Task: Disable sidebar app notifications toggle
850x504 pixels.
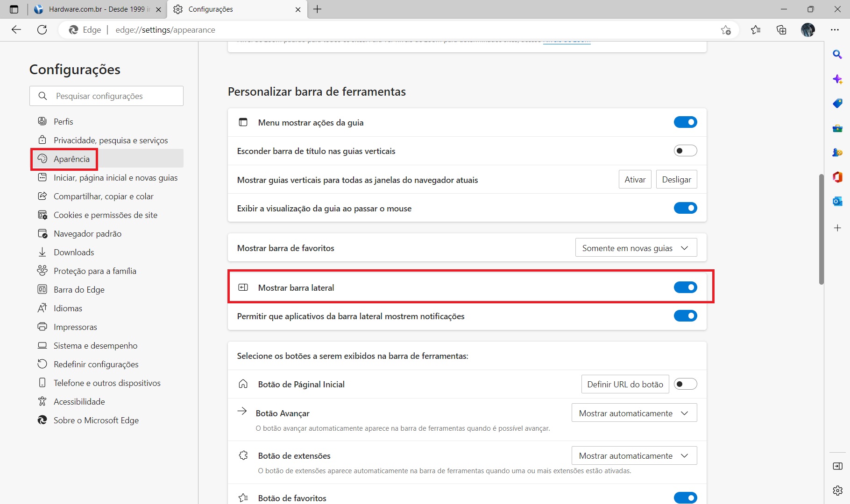Action: click(685, 316)
